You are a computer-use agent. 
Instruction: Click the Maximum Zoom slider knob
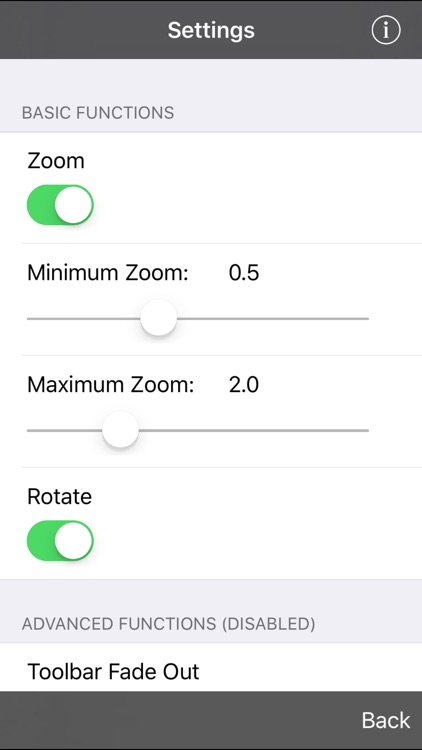click(x=121, y=430)
